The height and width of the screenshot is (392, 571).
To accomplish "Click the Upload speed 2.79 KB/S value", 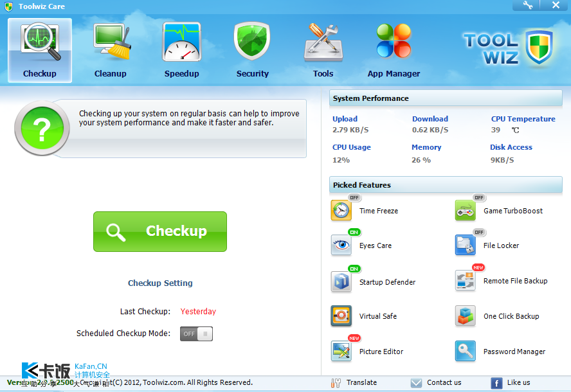I will pyautogui.click(x=350, y=130).
